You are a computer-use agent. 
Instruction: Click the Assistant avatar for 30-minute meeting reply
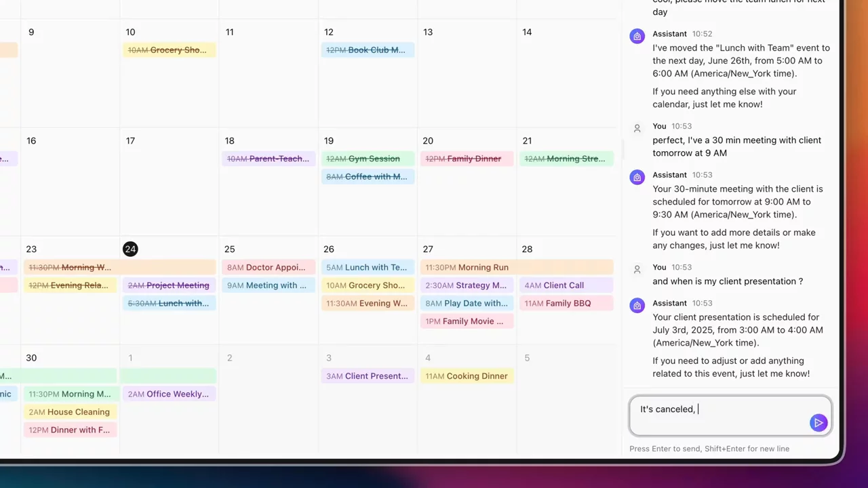pos(637,178)
